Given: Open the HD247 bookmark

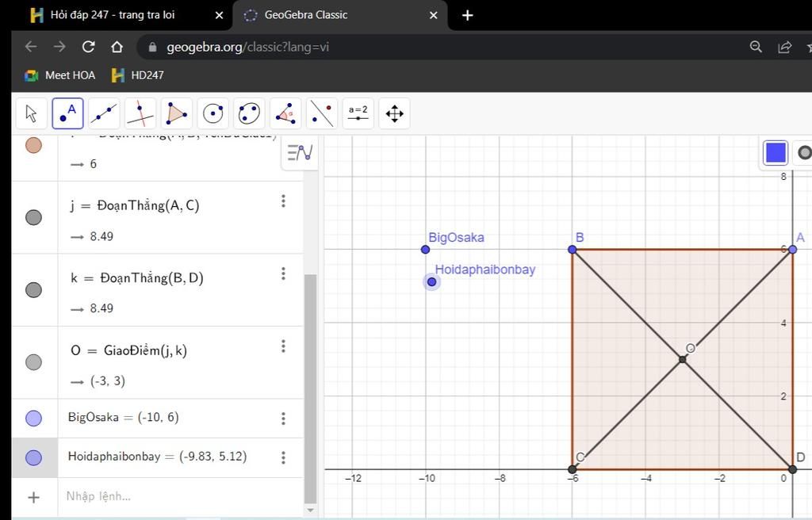Looking at the screenshot, I should tap(138, 75).
